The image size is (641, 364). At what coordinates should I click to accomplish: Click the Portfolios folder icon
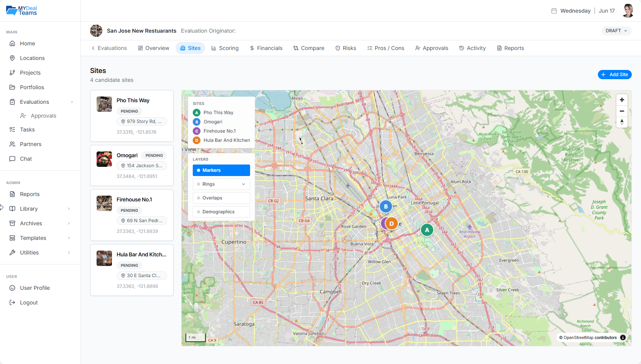12,87
